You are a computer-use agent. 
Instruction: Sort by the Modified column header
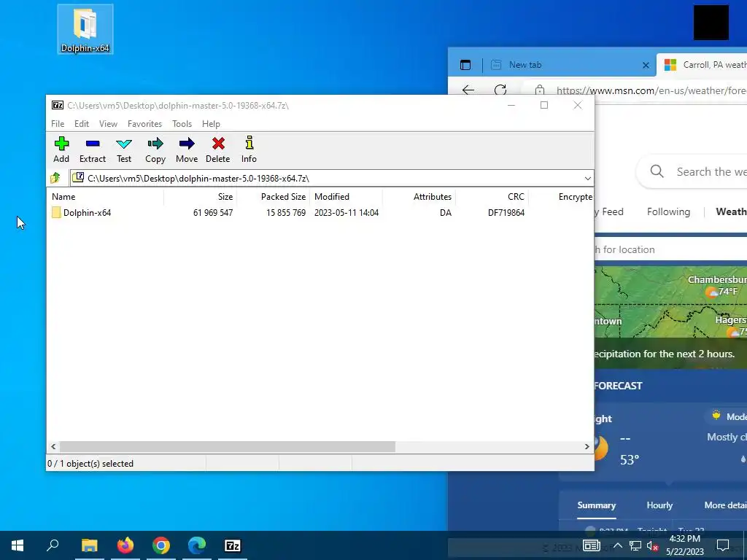point(346,197)
